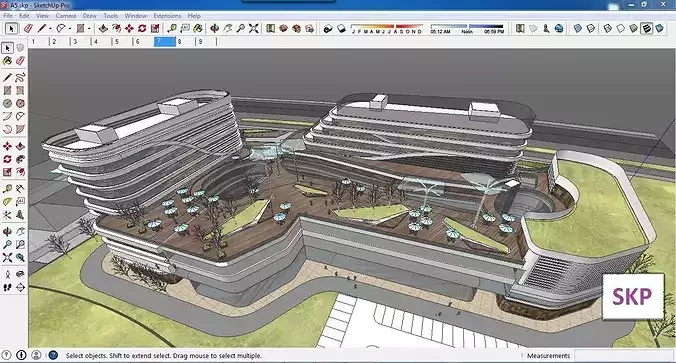Viewport: 676px width, 363px height.
Task: Activate the Orbit tool in the top toolbar
Action: click(214, 28)
